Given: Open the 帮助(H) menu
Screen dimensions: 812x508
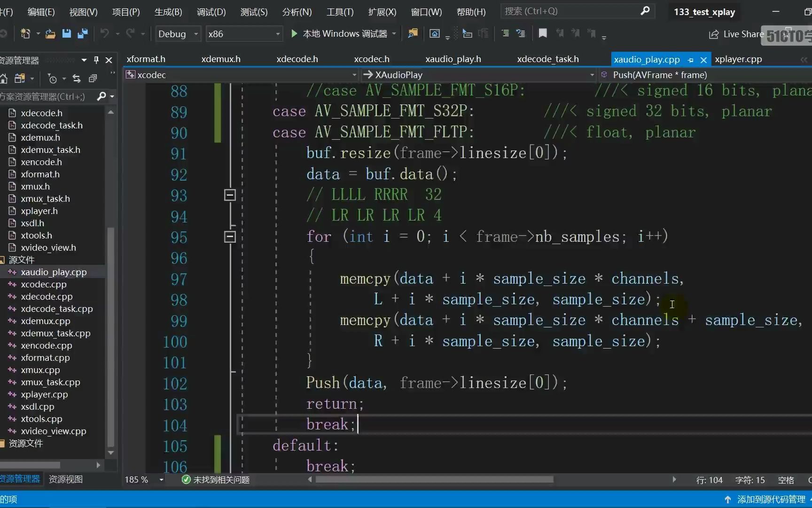Looking at the screenshot, I should click(x=471, y=12).
